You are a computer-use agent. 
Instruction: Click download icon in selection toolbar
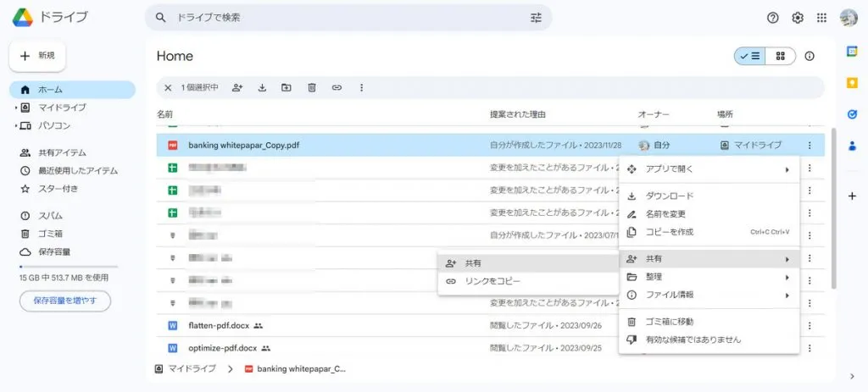point(263,87)
